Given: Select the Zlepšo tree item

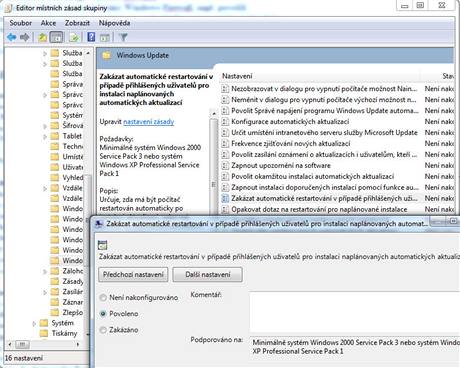Looking at the screenshot, I should tap(72, 312).
